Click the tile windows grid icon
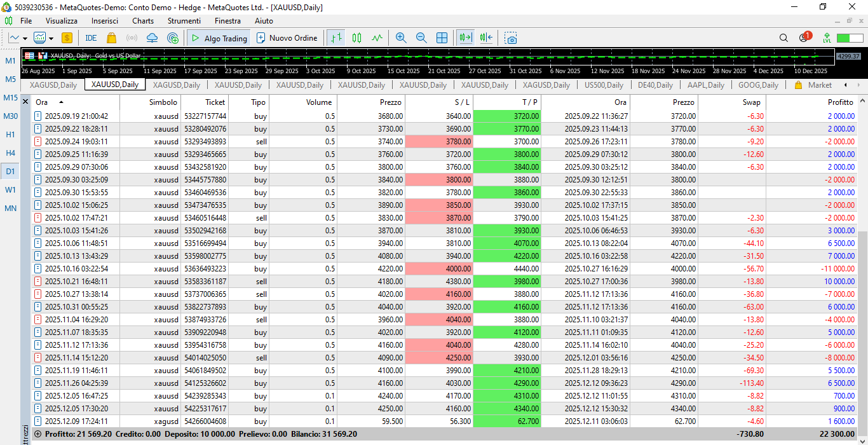868x445 pixels. coord(442,38)
